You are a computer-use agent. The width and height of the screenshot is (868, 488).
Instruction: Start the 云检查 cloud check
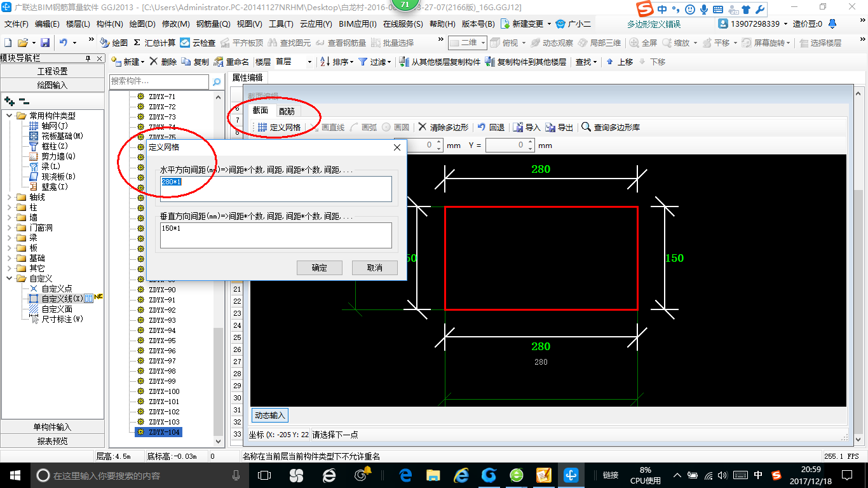click(x=198, y=43)
